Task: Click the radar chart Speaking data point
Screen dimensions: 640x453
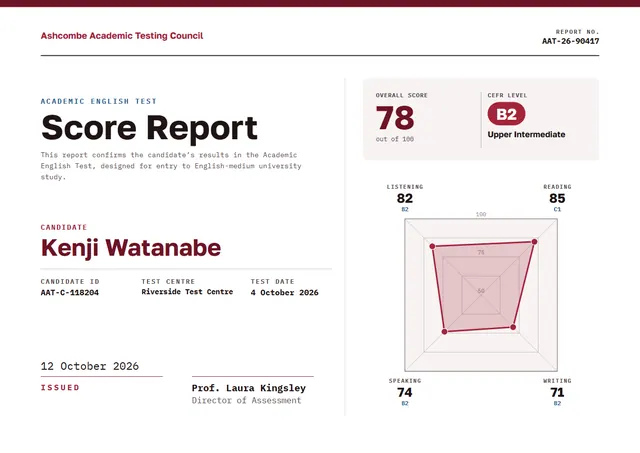Action: coord(444,332)
